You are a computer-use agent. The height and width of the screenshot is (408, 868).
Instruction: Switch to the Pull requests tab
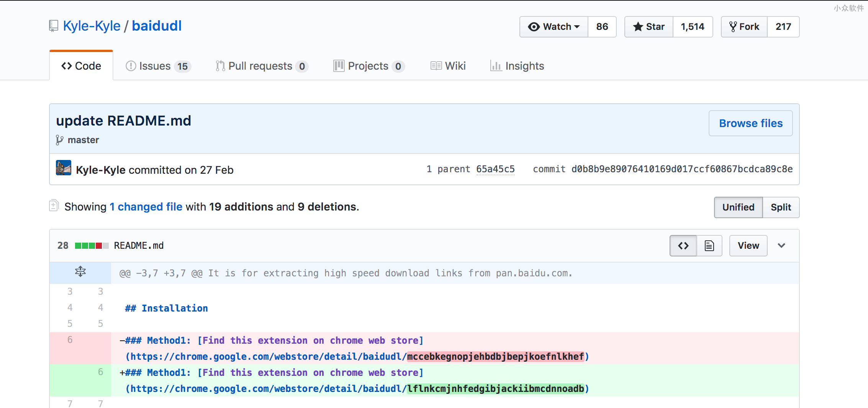point(262,66)
